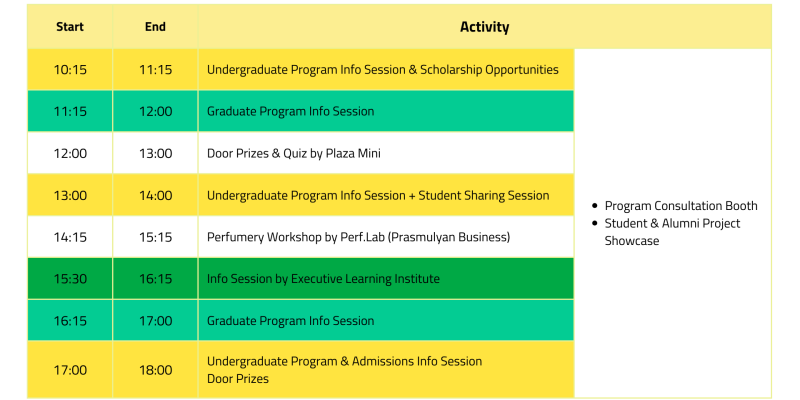Image resolution: width=800 pixels, height=400 pixels.
Task: Click Door Prizes & Quiz by Plaza Mini
Action: click(x=293, y=153)
